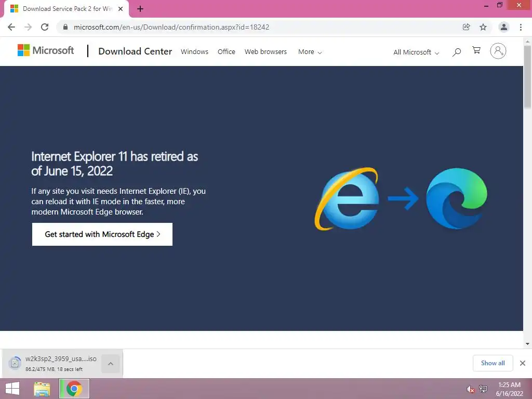This screenshot has width=532, height=399.
Task: Expand the All Microsoft dropdown
Action: coord(416,52)
